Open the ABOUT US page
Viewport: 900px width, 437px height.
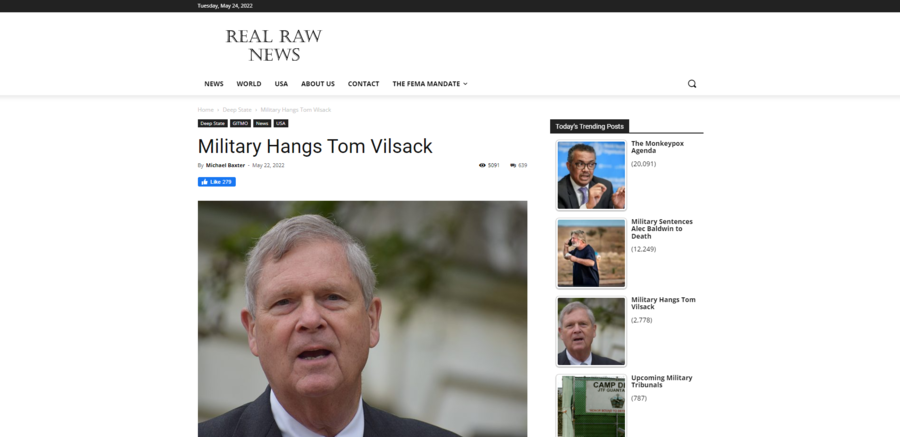(318, 84)
